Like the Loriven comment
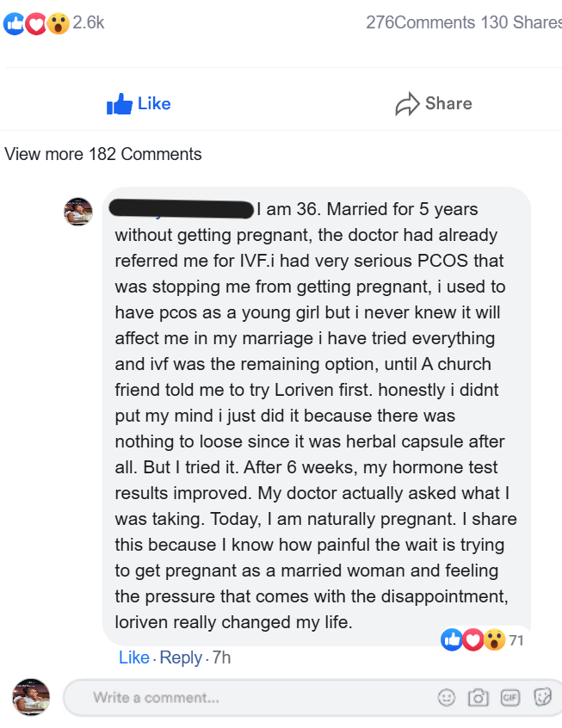Viewport: 562px width, 728px height. (133, 657)
